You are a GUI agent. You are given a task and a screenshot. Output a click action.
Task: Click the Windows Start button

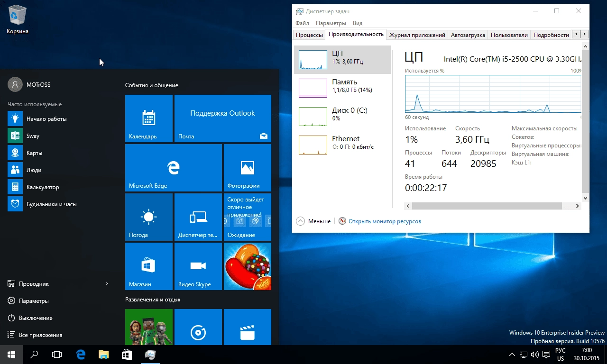tap(11, 355)
